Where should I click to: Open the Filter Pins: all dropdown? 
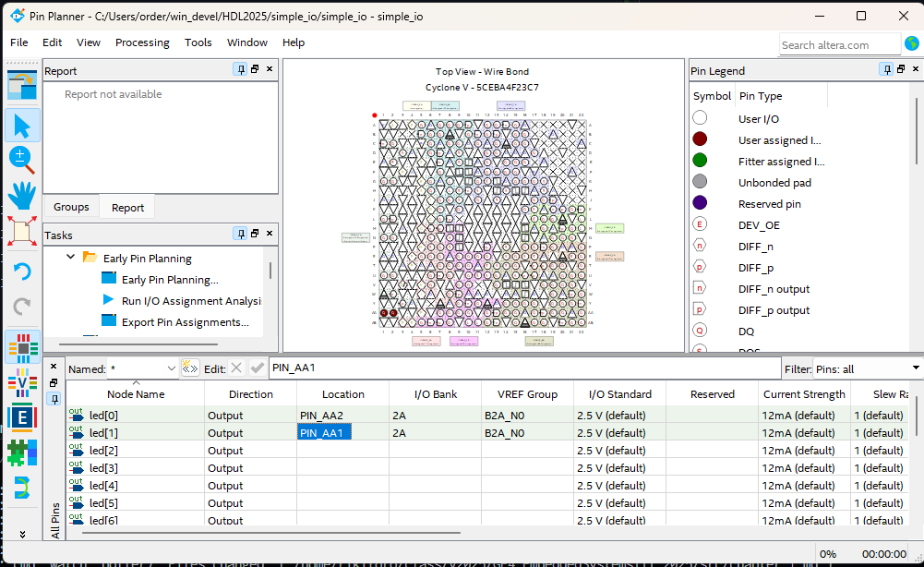868,369
